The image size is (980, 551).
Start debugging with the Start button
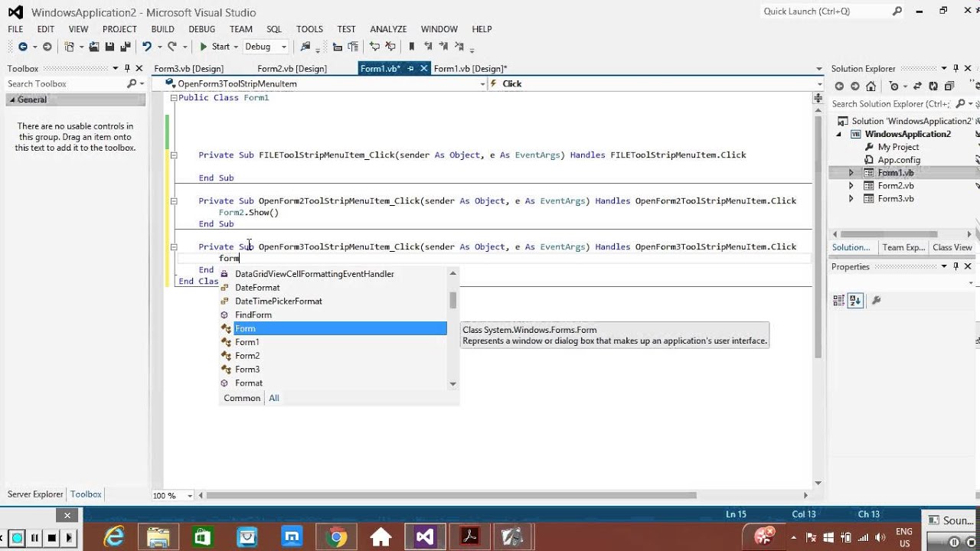click(x=214, y=47)
